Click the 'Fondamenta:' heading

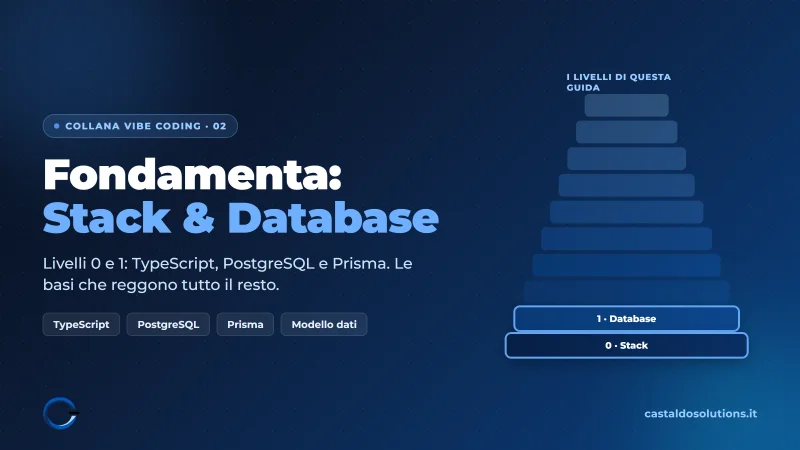tap(192, 175)
